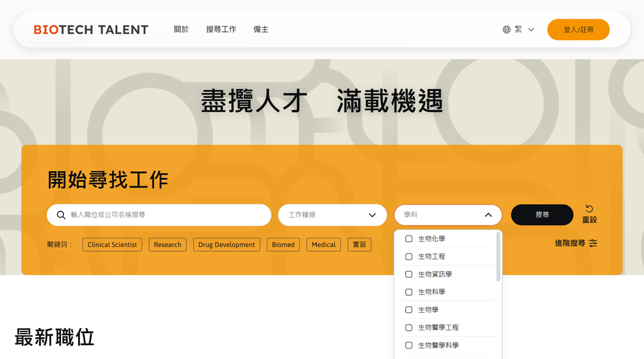This screenshot has width=644, height=359.
Task: Open the 關於 menu item
Action: 181,30
